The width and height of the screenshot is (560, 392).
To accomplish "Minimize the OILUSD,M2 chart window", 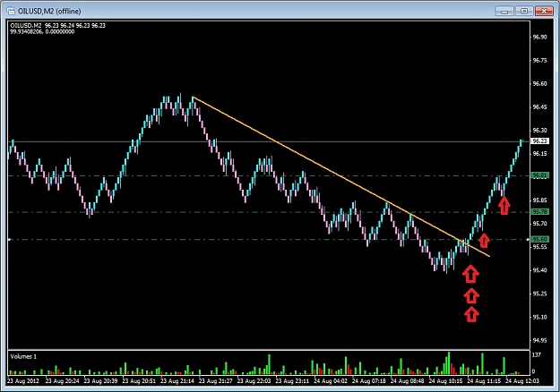I will (504, 11).
